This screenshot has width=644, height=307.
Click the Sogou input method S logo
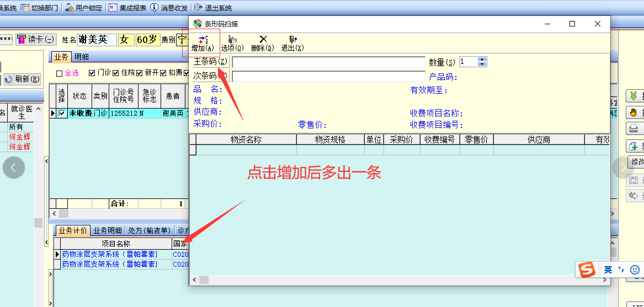click(587, 270)
